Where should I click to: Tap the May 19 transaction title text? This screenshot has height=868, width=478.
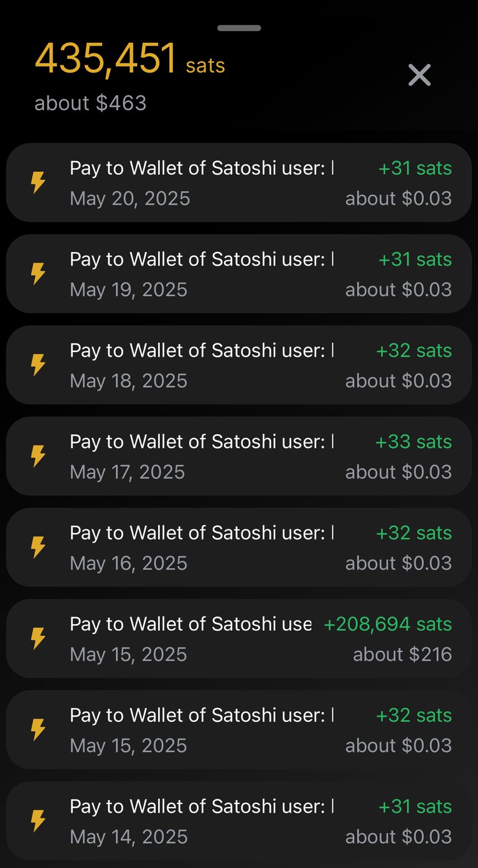click(202, 259)
